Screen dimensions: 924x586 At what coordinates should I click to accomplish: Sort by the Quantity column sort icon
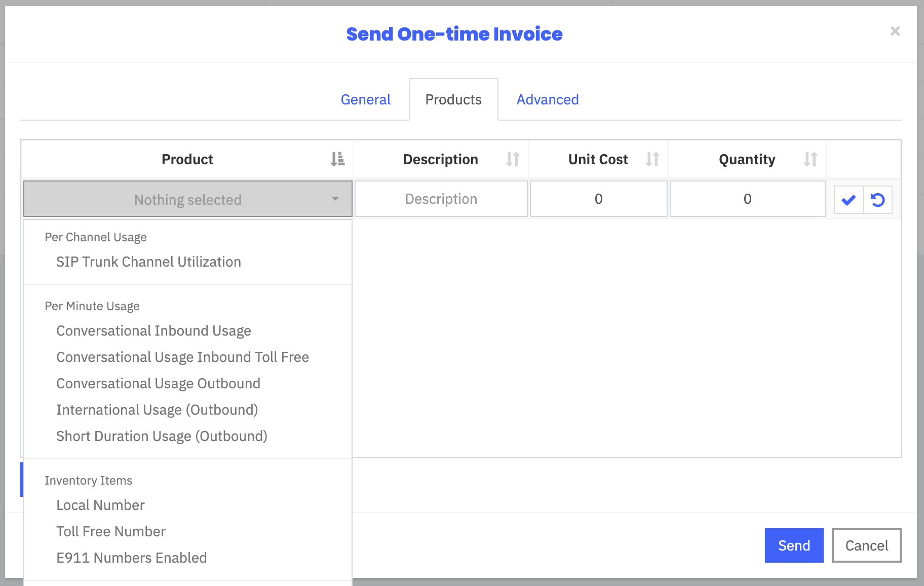tap(811, 159)
